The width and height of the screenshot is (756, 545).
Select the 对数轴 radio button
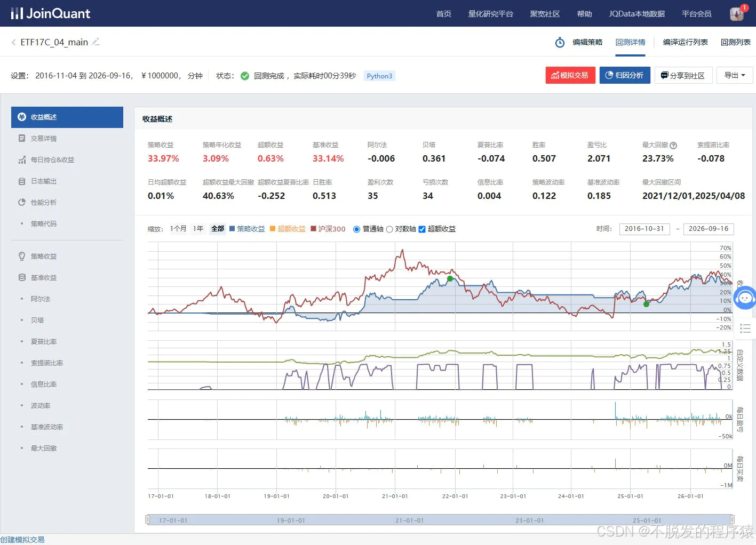click(389, 229)
